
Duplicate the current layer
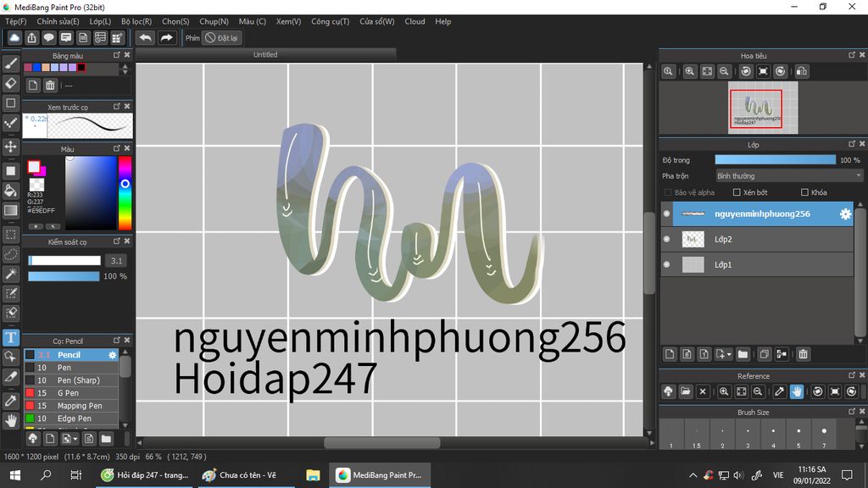click(x=765, y=354)
